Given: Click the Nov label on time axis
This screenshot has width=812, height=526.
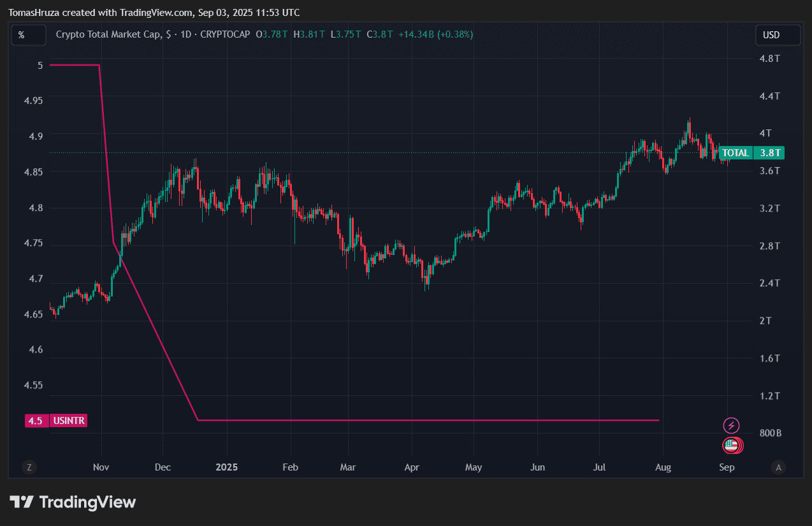Looking at the screenshot, I should [101, 467].
